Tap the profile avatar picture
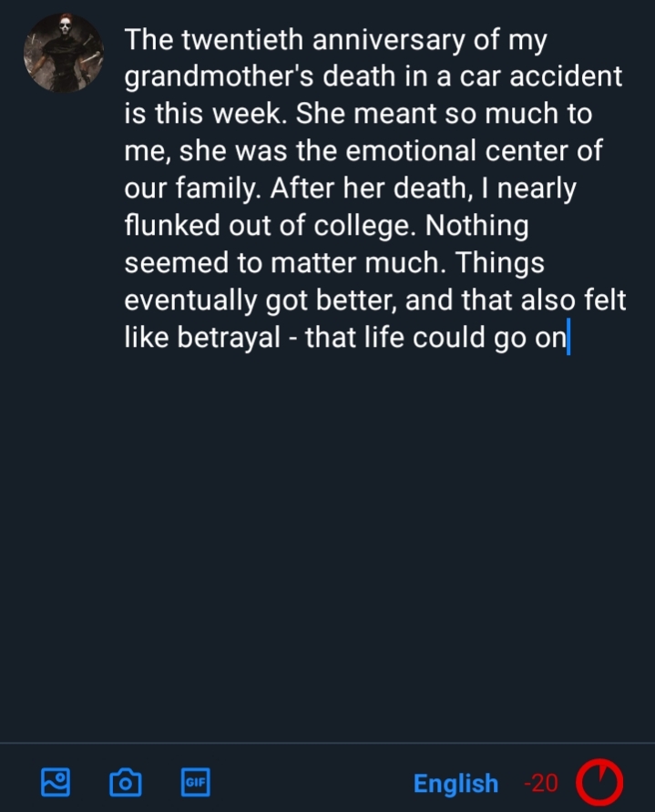655x812 pixels. click(62, 53)
